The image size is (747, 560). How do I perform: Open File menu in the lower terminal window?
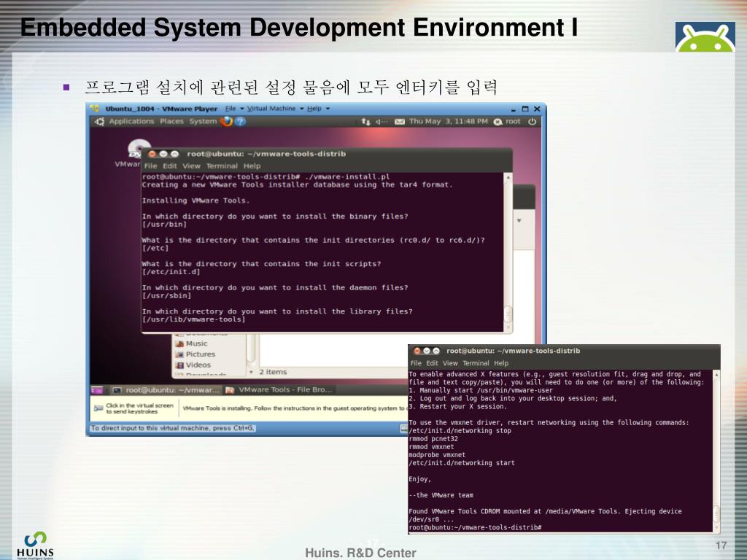[x=416, y=363]
